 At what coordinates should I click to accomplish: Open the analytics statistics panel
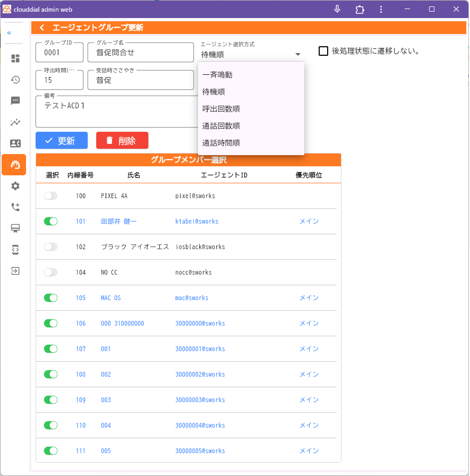15,122
